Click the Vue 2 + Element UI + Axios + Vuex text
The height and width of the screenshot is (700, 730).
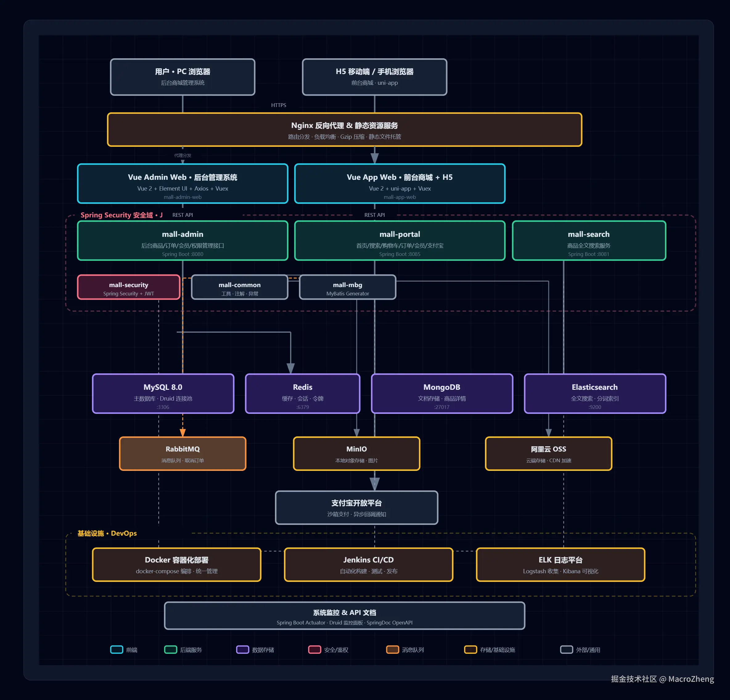[182, 188]
